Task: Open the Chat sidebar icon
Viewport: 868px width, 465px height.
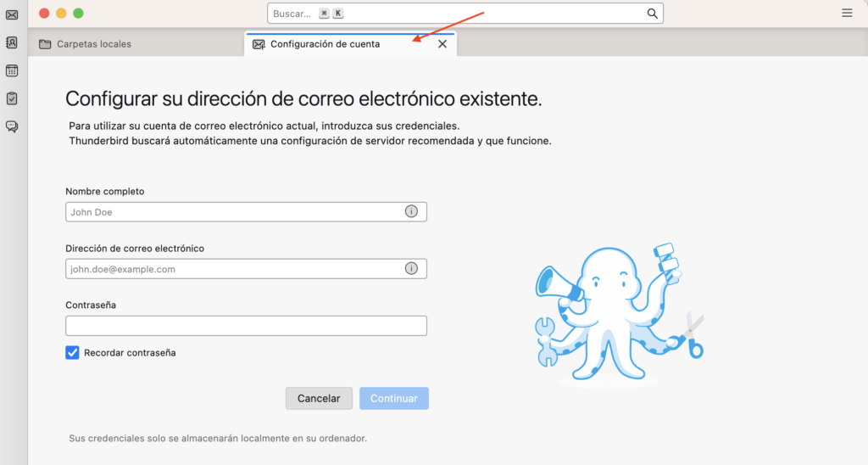Action: (x=12, y=126)
